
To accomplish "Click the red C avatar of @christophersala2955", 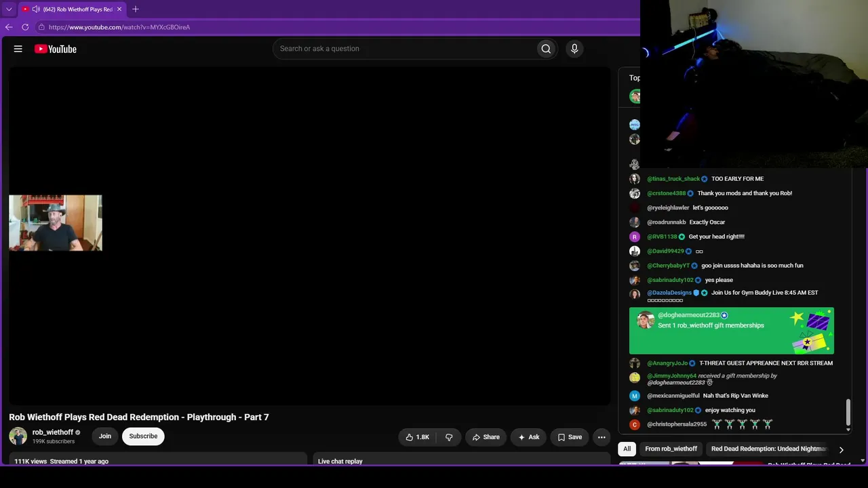I will (635, 424).
